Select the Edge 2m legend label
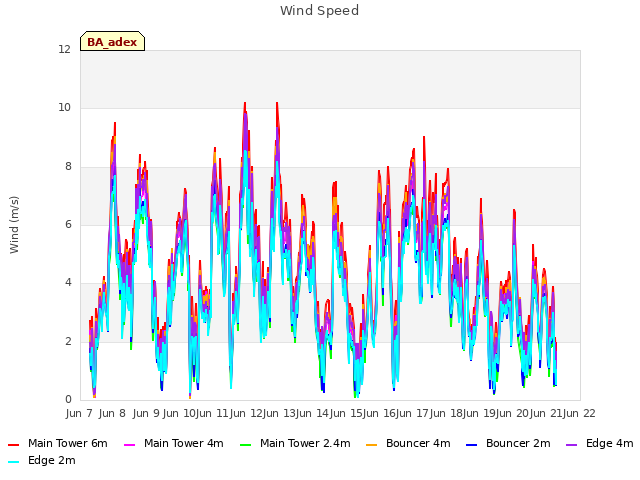 point(51,460)
